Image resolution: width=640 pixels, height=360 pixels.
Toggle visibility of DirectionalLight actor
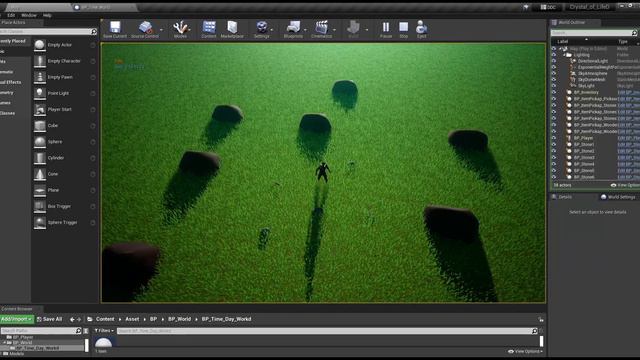554,61
